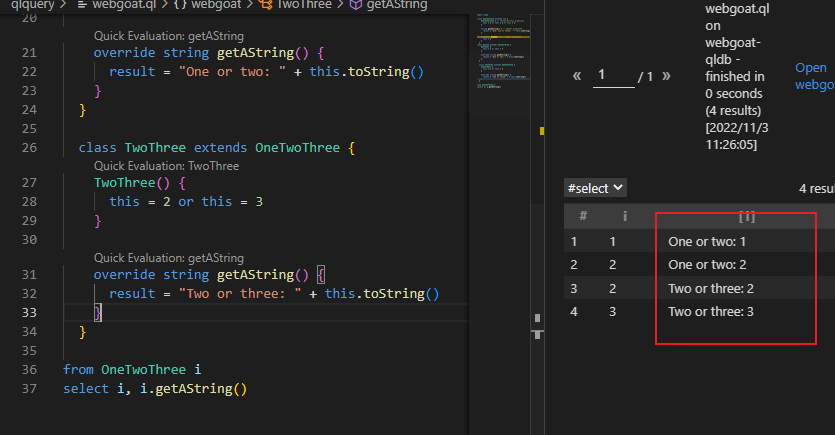Select result cell 'Two or three: 3'

tap(711, 311)
